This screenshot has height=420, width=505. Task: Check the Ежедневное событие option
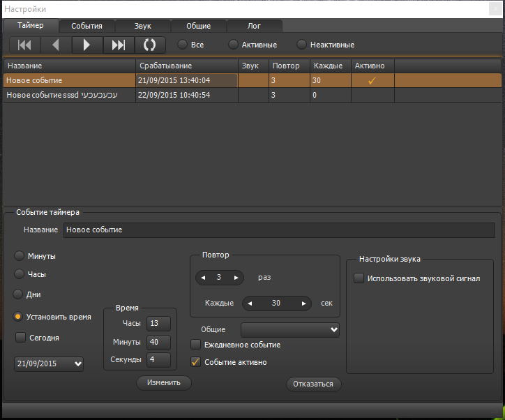(197, 345)
